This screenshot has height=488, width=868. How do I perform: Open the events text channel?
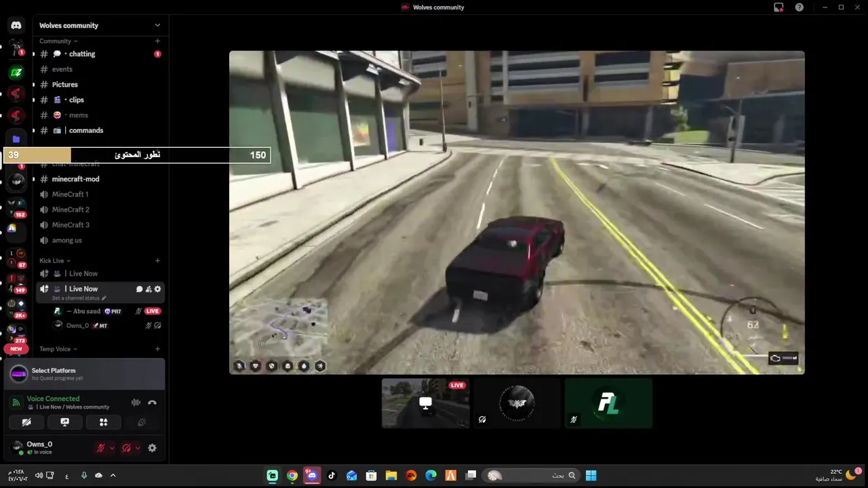tap(100, 69)
